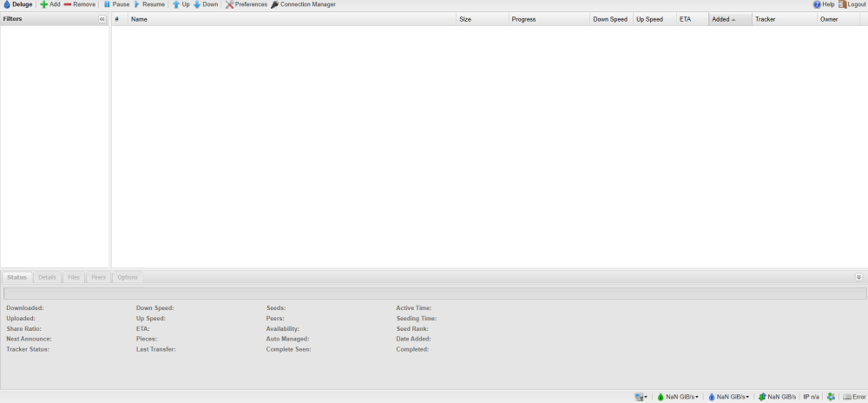
Task: Open the Options tab
Action: 128,277
